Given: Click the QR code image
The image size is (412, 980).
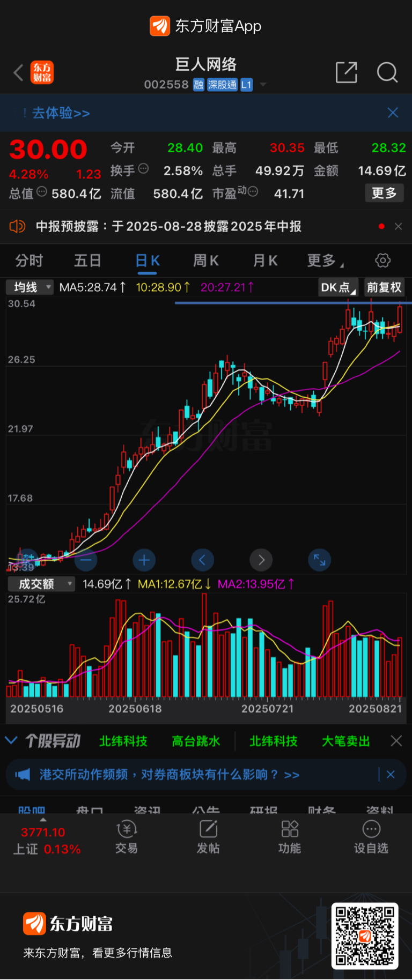Looking at the screenshot, I should 365,936.
